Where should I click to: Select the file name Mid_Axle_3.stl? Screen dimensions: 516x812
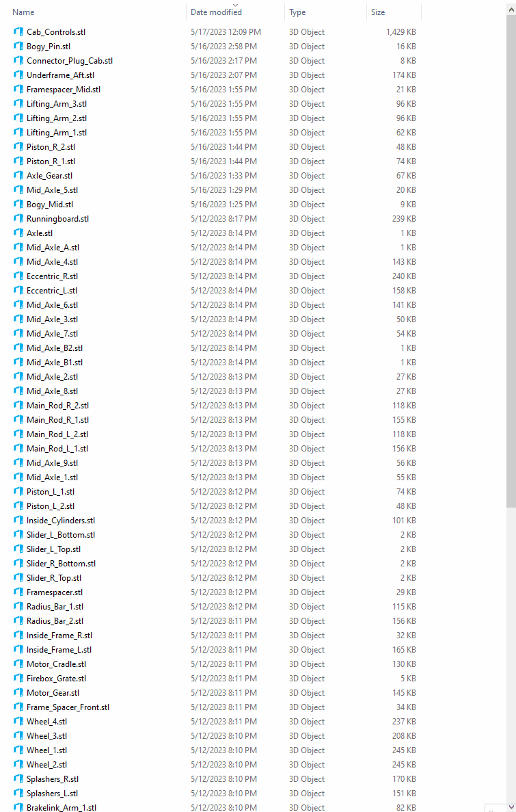click(x=52, y=319)
